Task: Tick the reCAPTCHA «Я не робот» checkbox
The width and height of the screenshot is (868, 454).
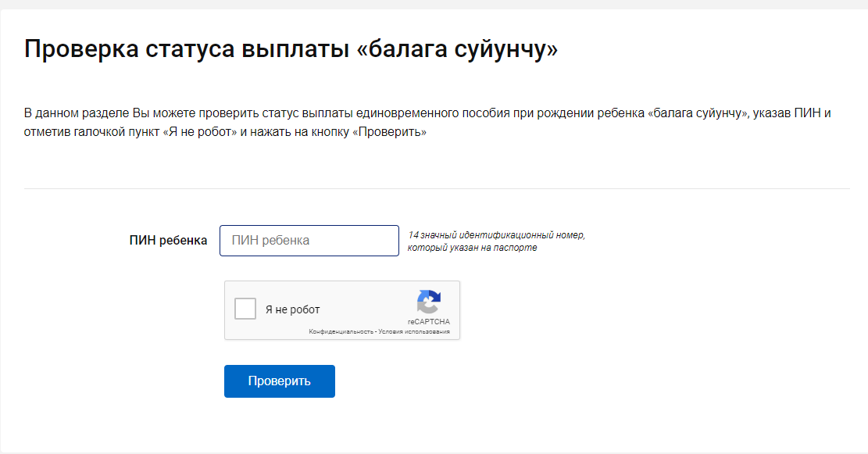Action: point(245,309)
